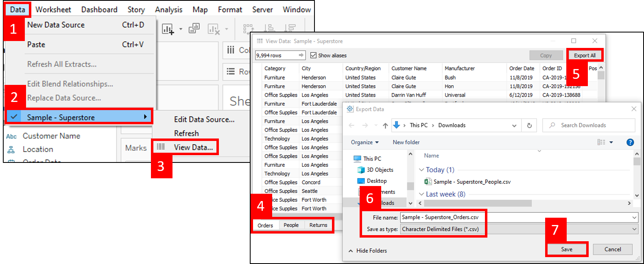Click the Back arrow in Export Data dialog
The image size is (644, 264).
[351, 126]
